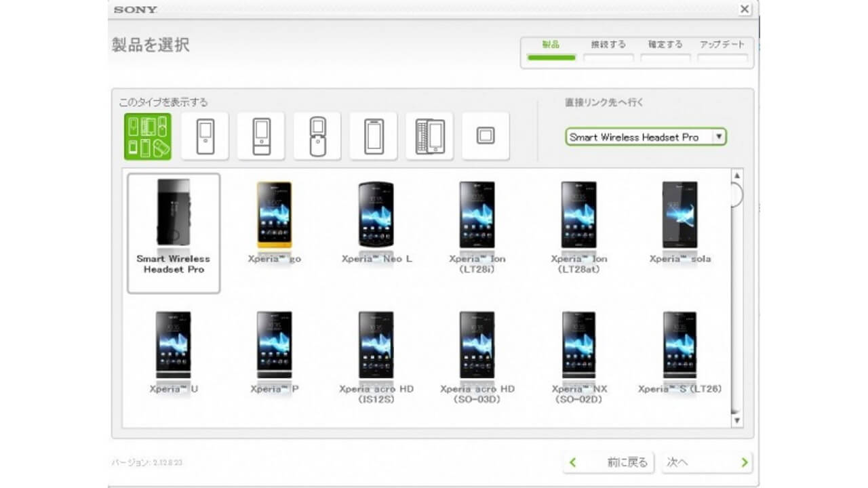Filter by the accessory device type icon
The width and height of the screenshot is (868, 488).
486,136
